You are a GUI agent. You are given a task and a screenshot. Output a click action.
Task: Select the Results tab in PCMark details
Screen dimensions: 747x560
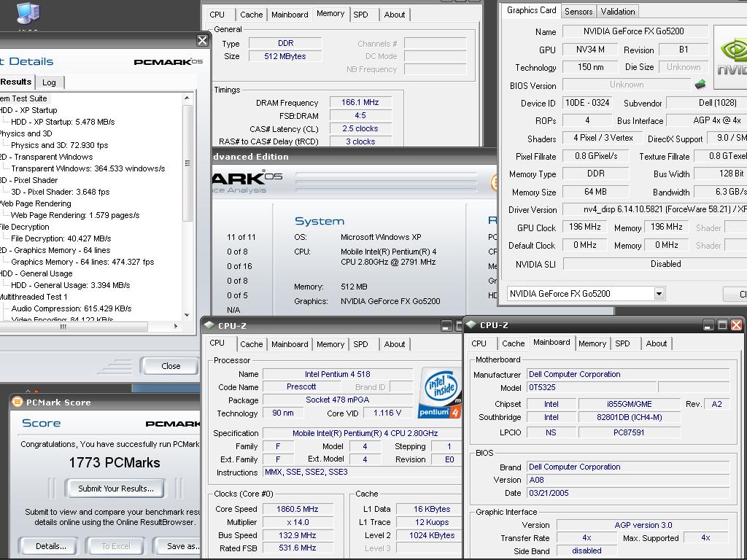pos(16,82)
